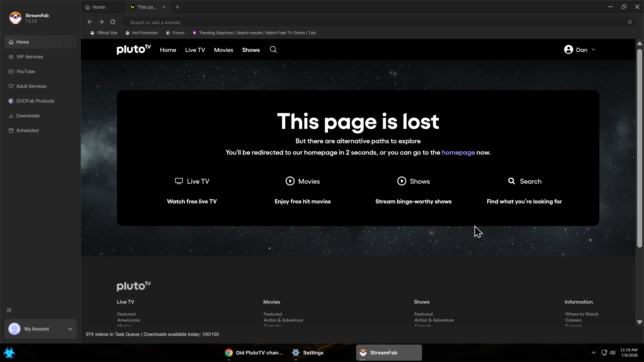644x362 pixels.
Task: Click 'Stream binge-worthy shows' text
Action: pos(413,201)
